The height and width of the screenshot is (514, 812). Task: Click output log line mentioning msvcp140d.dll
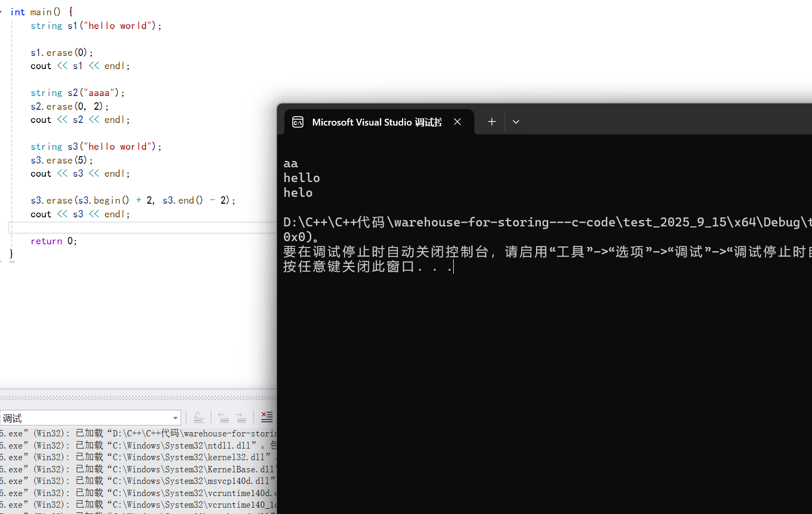[138, 481]
